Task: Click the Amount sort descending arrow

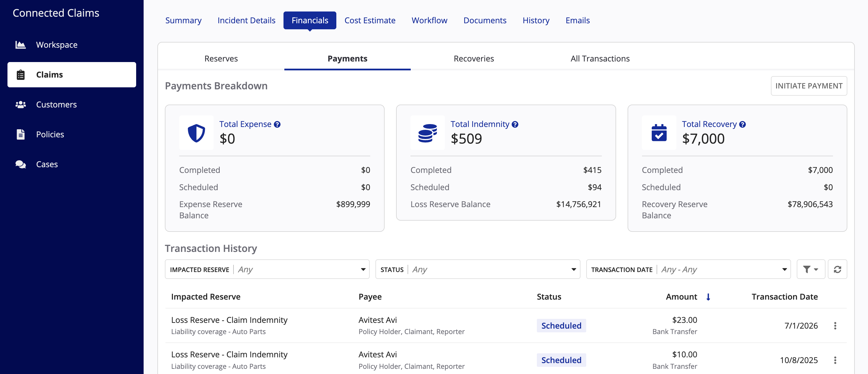Action: (708, 297)
